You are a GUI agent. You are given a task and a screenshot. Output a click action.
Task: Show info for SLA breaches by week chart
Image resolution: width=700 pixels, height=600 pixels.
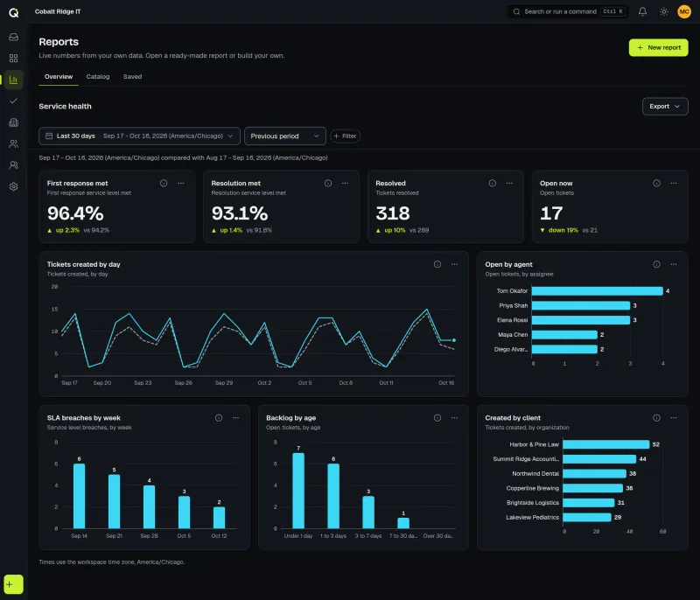[219, 418]
